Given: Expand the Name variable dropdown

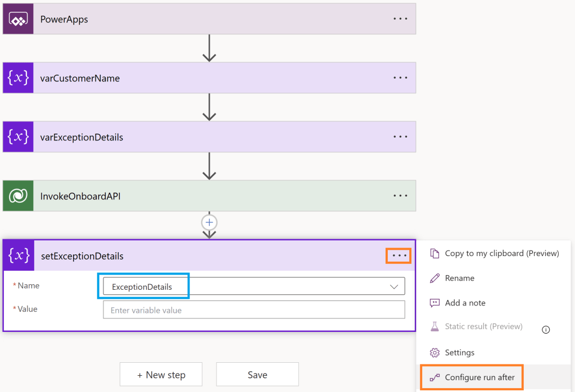Looking at the screenshot, I should coord(393,286).
